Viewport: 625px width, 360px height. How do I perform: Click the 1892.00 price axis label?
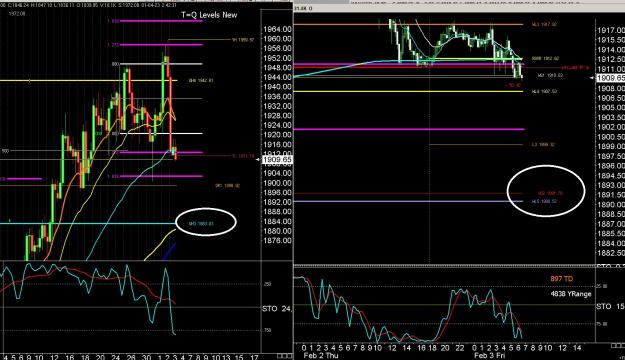(277, 202)
